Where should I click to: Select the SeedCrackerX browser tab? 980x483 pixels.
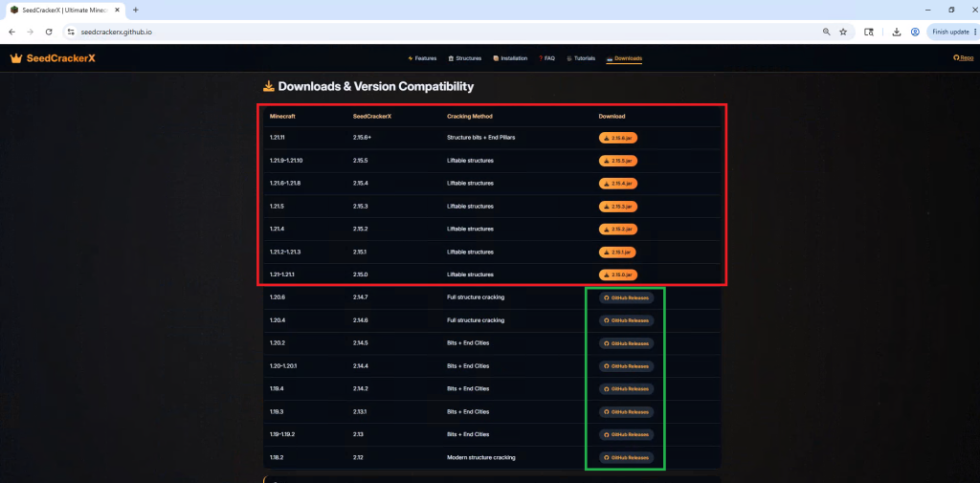click(64, 10)
